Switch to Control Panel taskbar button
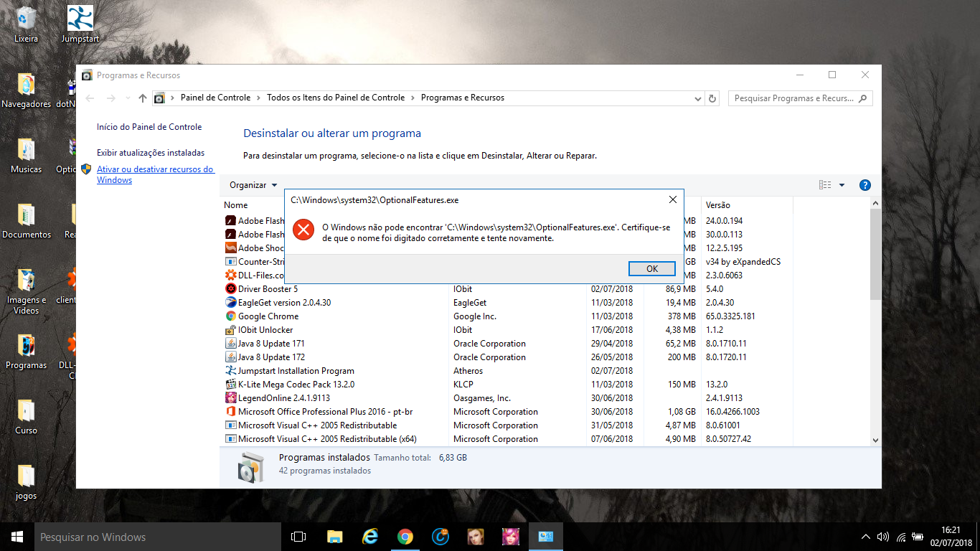980x551 pixels. tap(545, 537)
